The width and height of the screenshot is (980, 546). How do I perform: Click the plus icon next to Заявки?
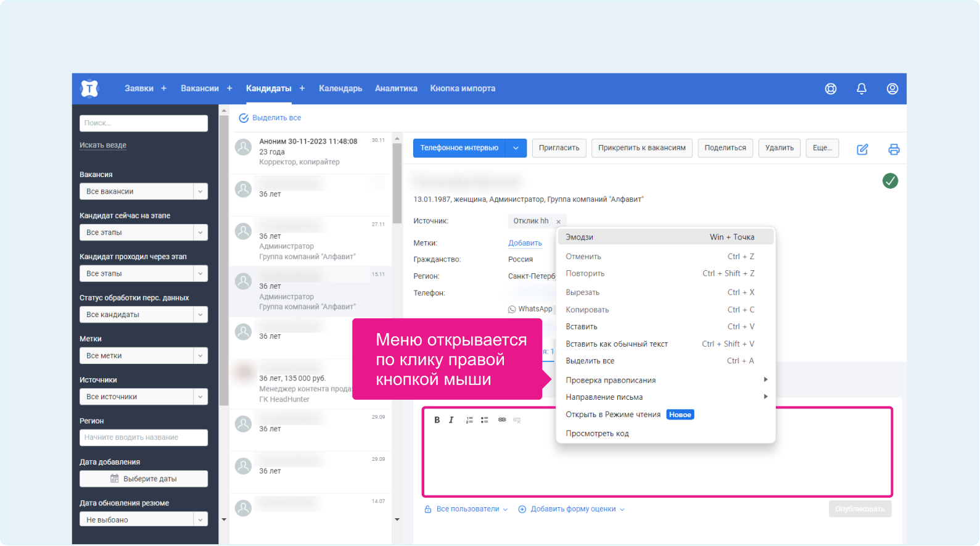click(x=164, y=88)
